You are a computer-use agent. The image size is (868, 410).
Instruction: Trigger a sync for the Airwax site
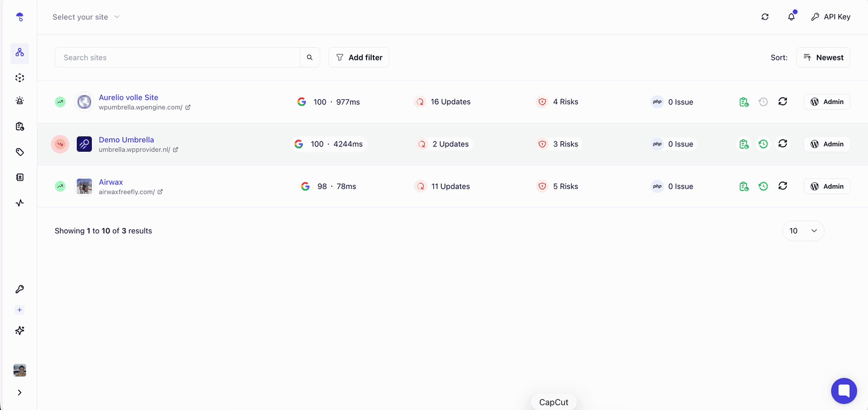click(x=782, y=186)
